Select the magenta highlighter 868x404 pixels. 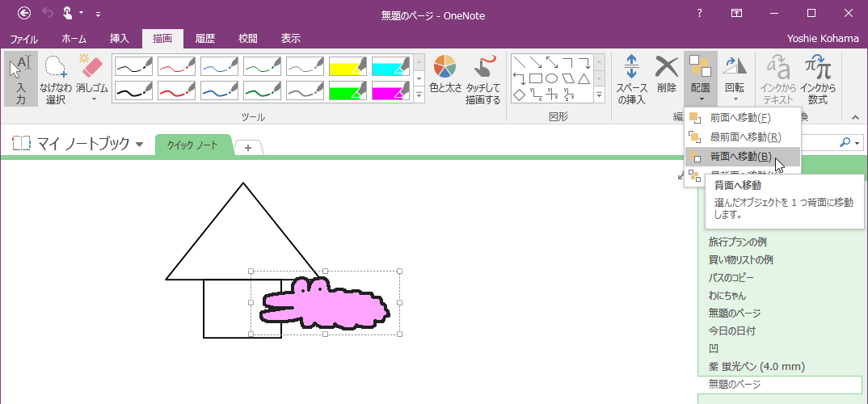pos(391,90)
